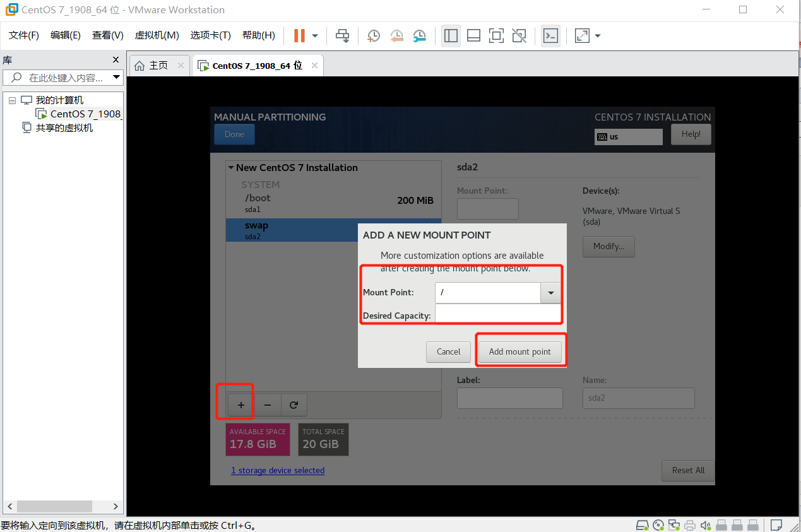801x532 pixels.
Task: Cancel the new mount point dialog
Action: tap(449, 352)
